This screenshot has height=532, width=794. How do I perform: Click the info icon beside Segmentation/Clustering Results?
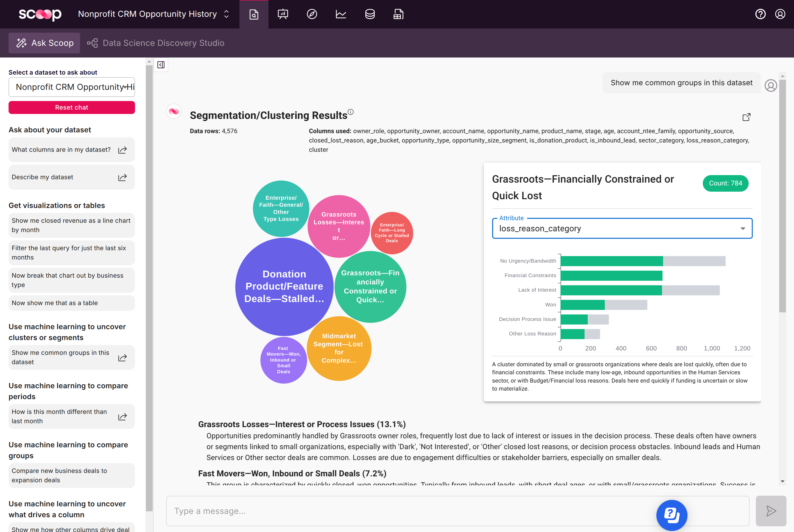click(x=350, y=112)
